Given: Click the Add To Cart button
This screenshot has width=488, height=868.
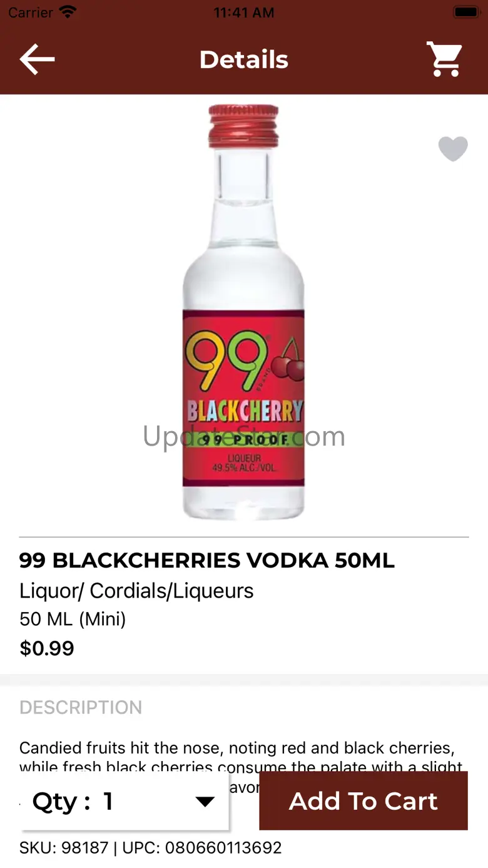Looking at the screenshot, I should coord(363,800).
